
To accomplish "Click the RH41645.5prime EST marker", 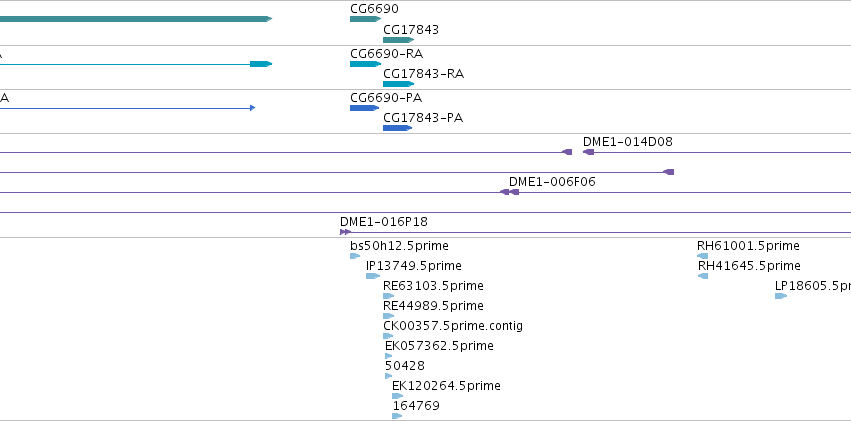I will pyautogui.click(x=702, y=276).
